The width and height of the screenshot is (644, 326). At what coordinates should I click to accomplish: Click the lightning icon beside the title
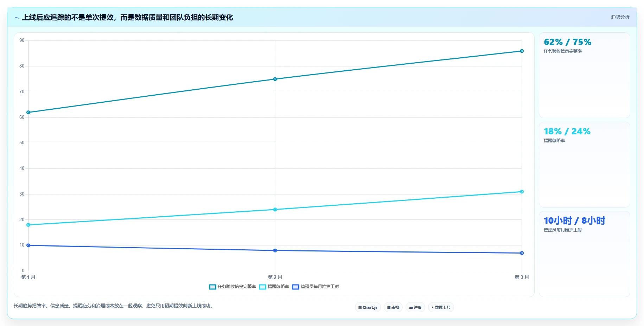[17, 18]
